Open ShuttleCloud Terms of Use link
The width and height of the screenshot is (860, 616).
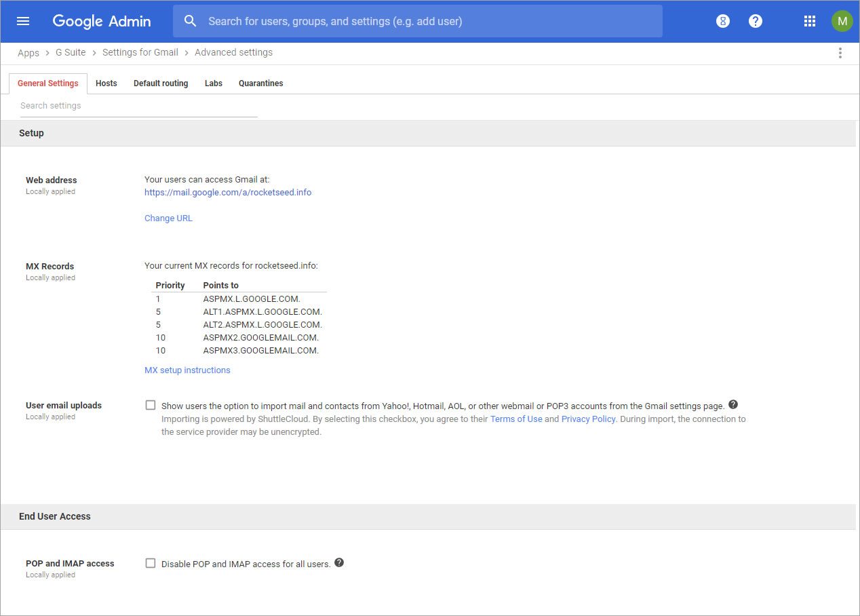coord(516,419)
